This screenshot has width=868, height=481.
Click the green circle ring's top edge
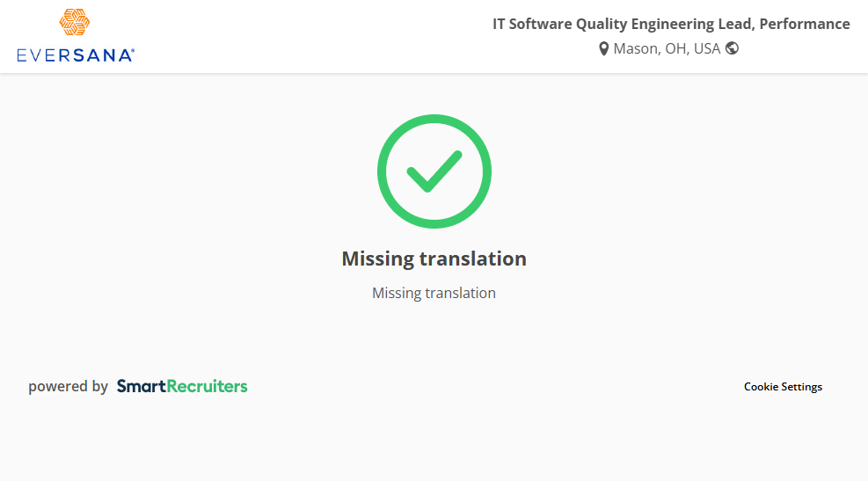point(434,120)
